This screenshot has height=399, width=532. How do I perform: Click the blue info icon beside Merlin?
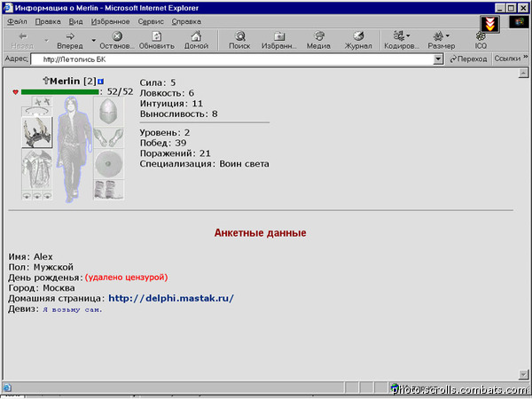(100, 82)
